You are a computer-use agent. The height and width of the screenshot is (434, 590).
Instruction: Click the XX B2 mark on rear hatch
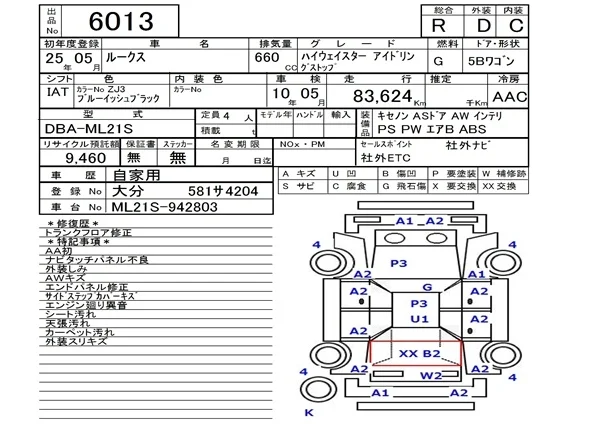[420, 354]
